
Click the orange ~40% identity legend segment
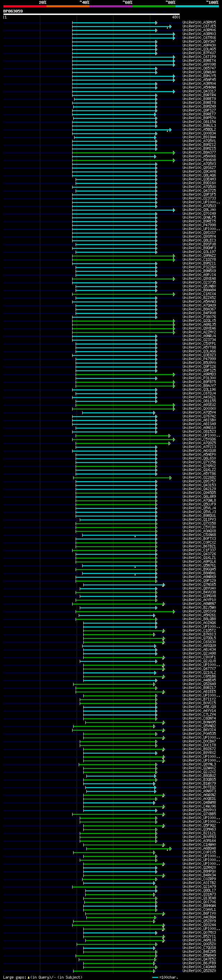pos(68,6)
